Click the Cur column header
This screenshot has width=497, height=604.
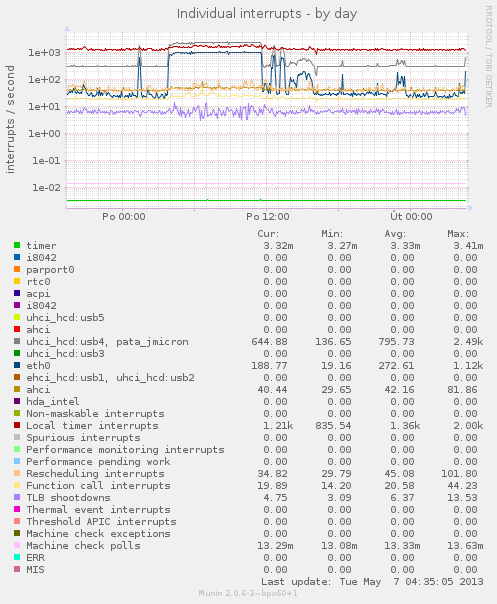(268, 234)
